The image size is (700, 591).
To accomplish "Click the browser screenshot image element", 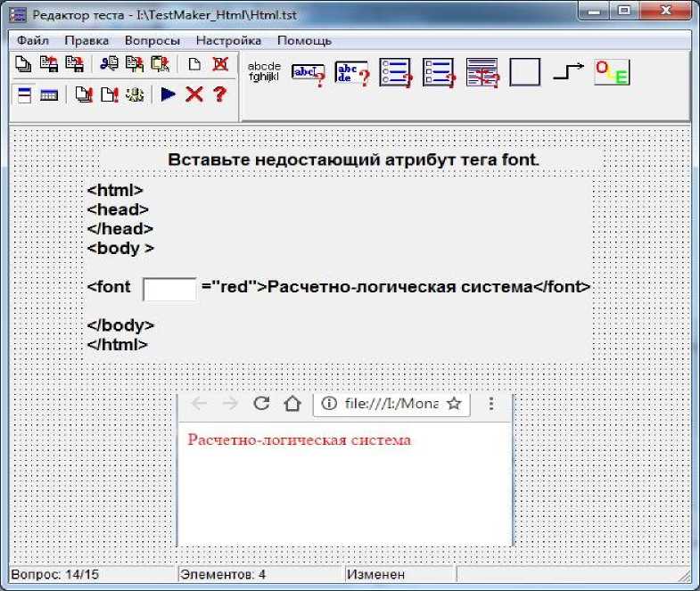I will [x=344, y=470].
